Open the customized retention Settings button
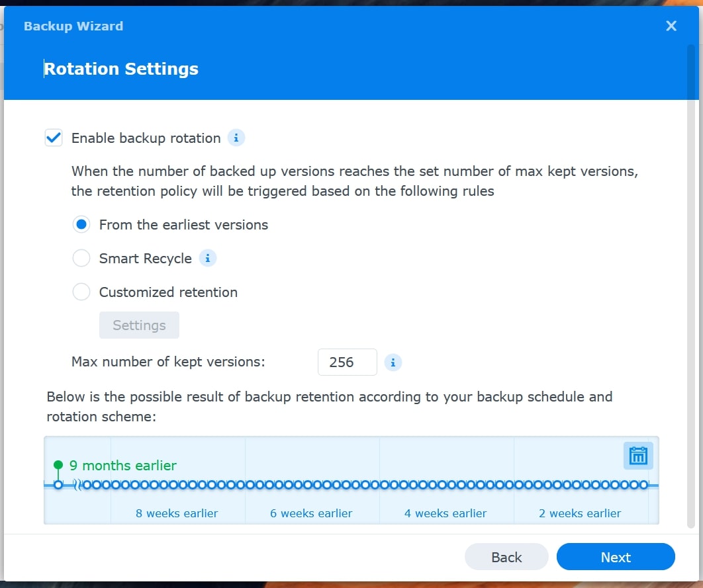Viewport: 703px width, 588px height. click(139, 325)
